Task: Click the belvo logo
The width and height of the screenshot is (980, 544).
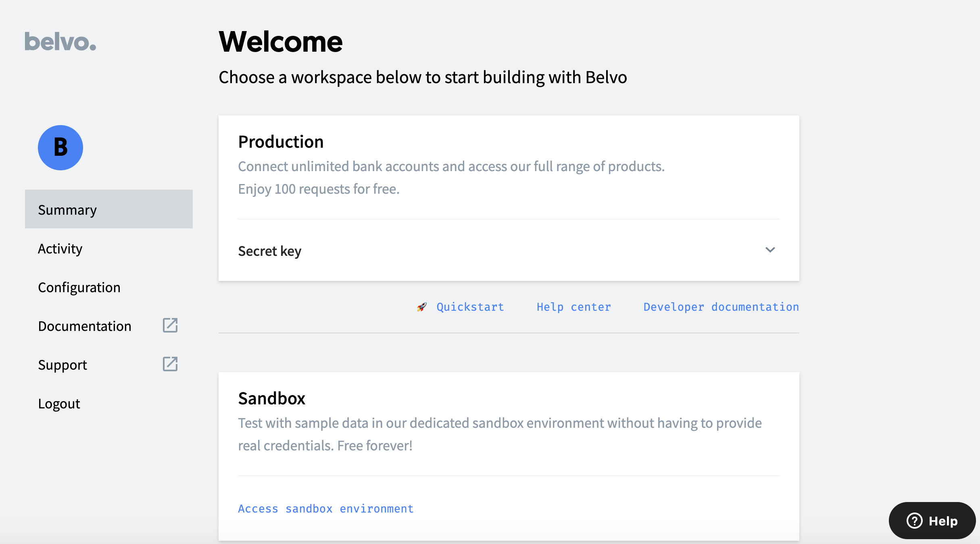Action: [60, 42]
